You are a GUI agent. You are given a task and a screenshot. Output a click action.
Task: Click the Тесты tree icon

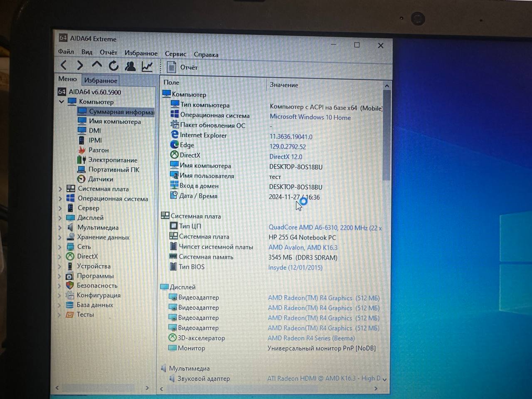pyautogui.click(x=70, y=315)
